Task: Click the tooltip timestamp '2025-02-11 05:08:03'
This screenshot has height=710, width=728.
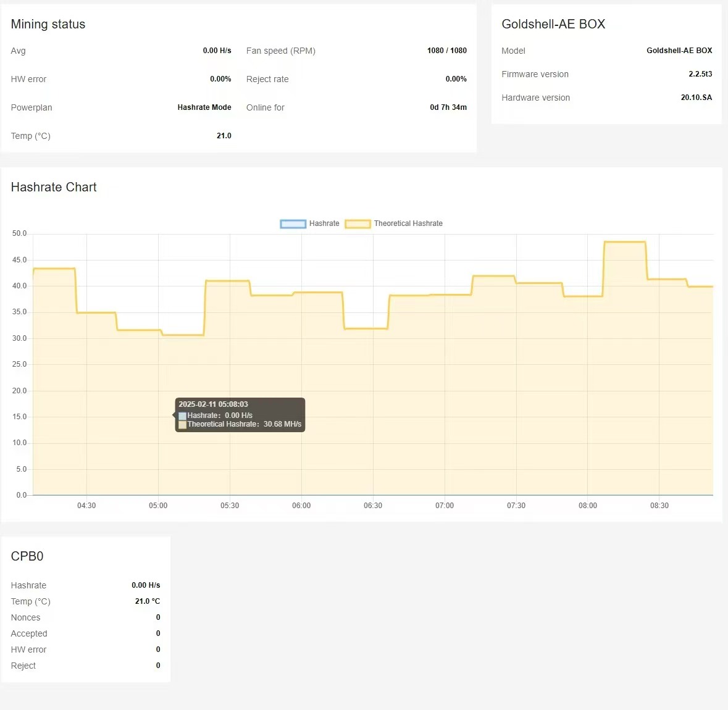Action: [x=213, y=404]
